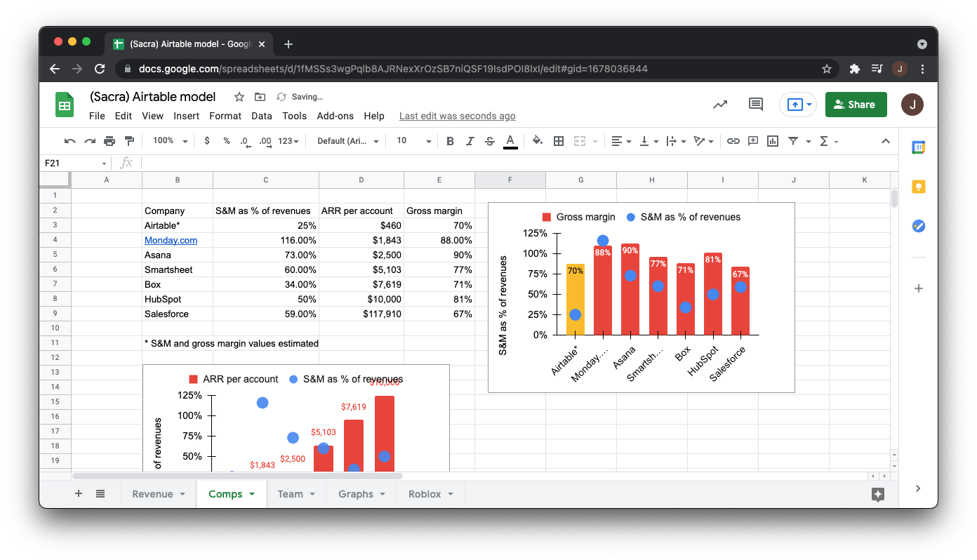Hide side panel chevron
The width and height of the screenshot is (977, 560).
918,488
